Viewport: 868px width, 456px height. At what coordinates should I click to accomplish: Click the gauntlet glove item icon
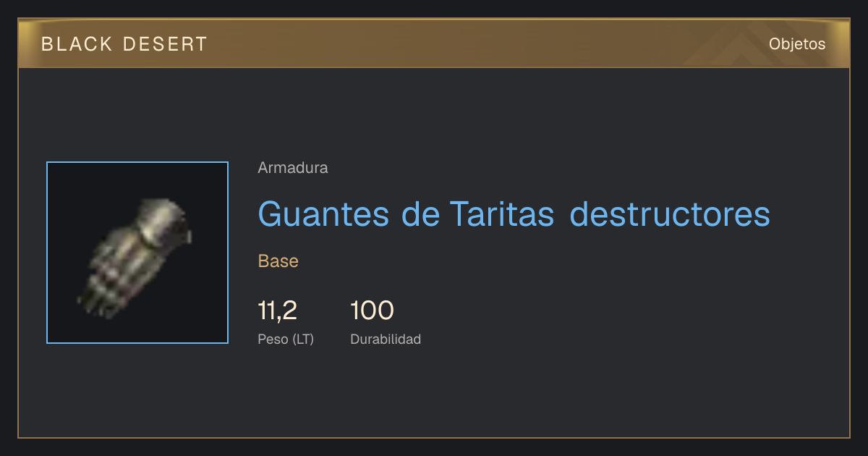click(x=135, y=259)
